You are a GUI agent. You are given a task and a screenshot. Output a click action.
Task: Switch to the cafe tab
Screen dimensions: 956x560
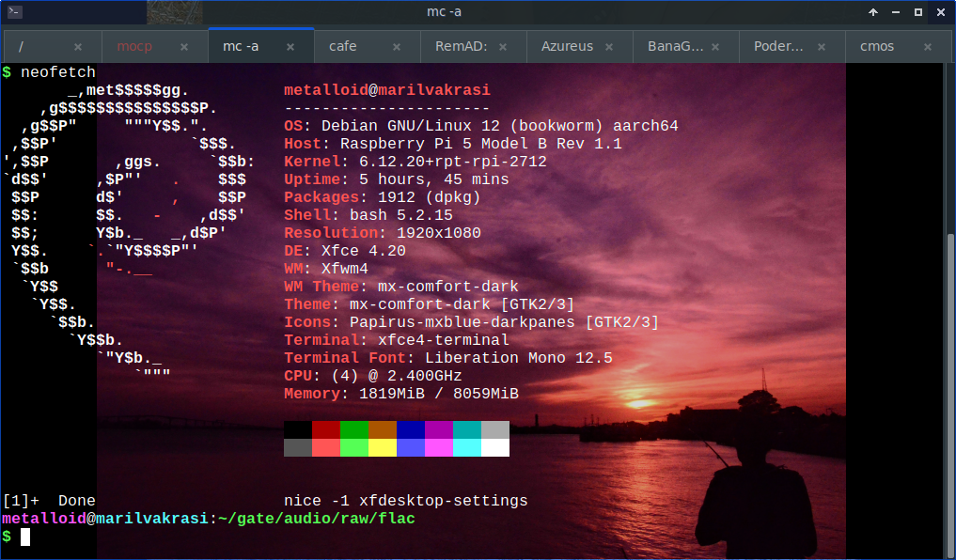click(343, 46)
